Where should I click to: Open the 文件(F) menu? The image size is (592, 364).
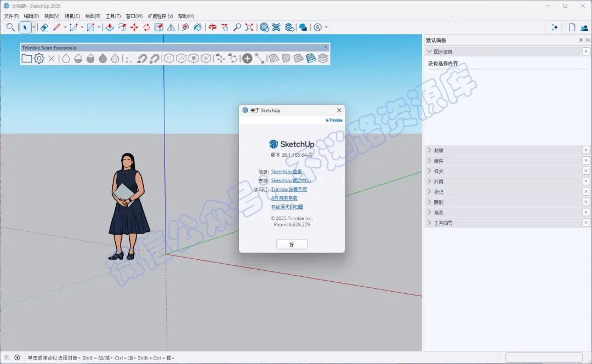tap(12, 16)
